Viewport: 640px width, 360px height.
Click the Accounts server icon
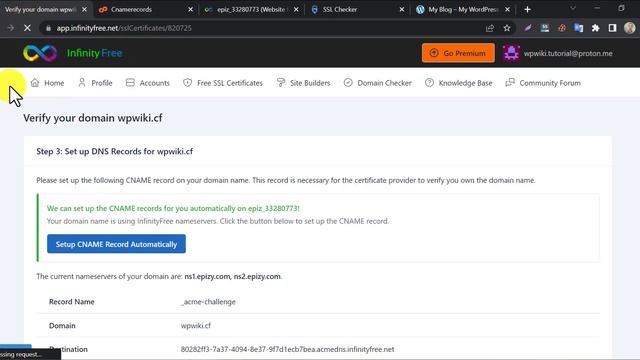point(130,83)
